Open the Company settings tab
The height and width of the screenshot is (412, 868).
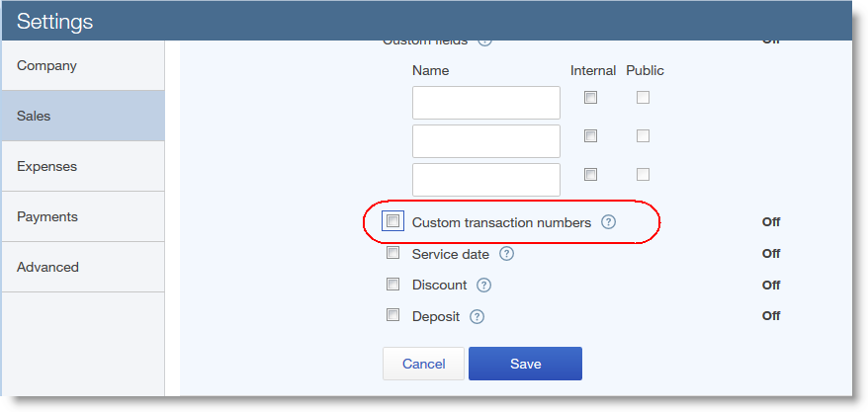click(82, 65)
